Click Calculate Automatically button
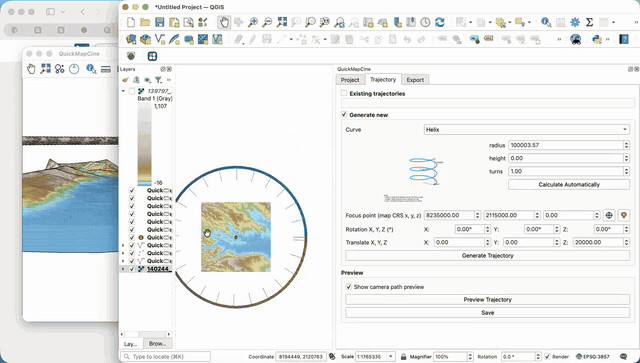Screen dimensions: 640x363 point(569,185)
